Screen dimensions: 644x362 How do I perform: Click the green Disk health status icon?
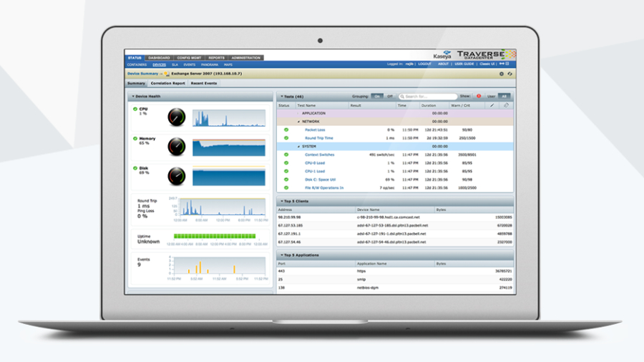135,168
